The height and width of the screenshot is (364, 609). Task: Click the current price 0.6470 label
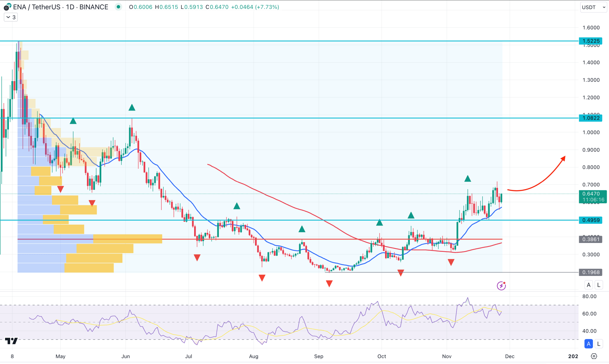[x=593, y=196]
